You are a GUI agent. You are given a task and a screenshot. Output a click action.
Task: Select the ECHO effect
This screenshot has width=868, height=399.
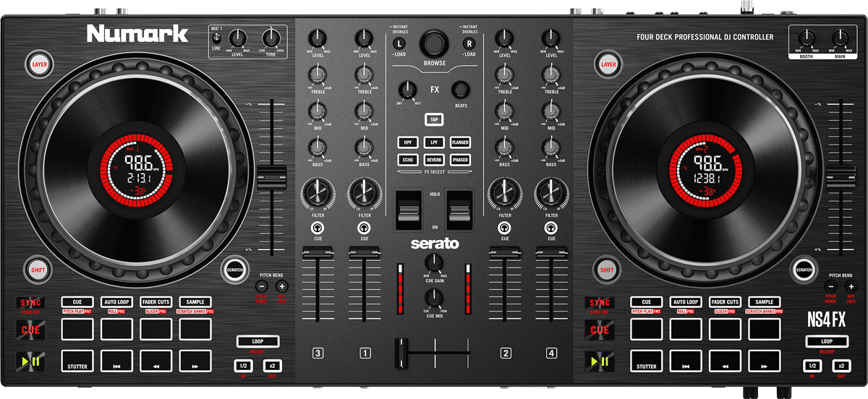(408, 159)
